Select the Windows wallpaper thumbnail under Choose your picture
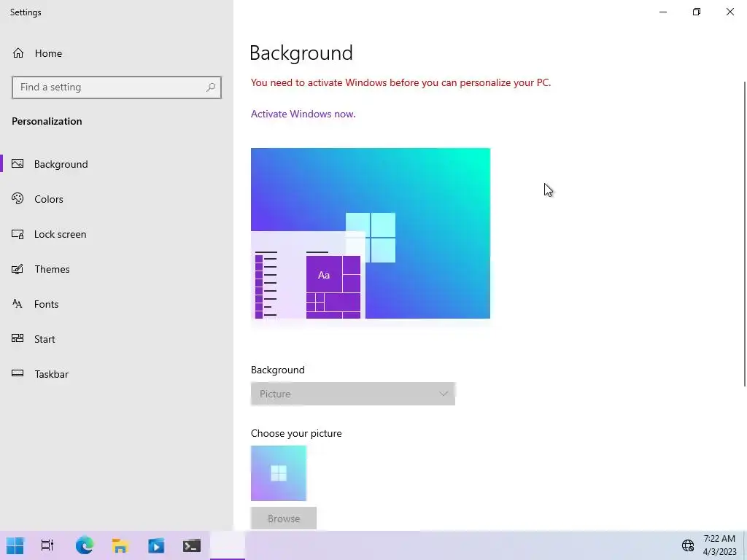 tap(279, 473)
